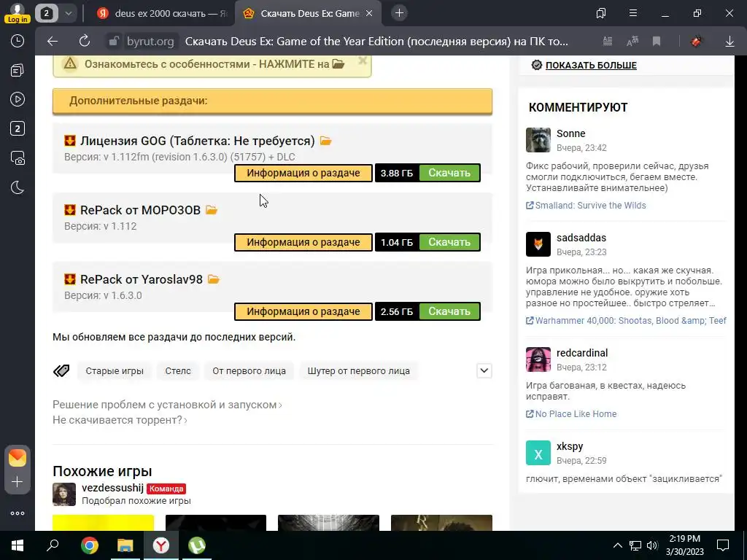Open the Windows Start menu

[x=18, y=545]
